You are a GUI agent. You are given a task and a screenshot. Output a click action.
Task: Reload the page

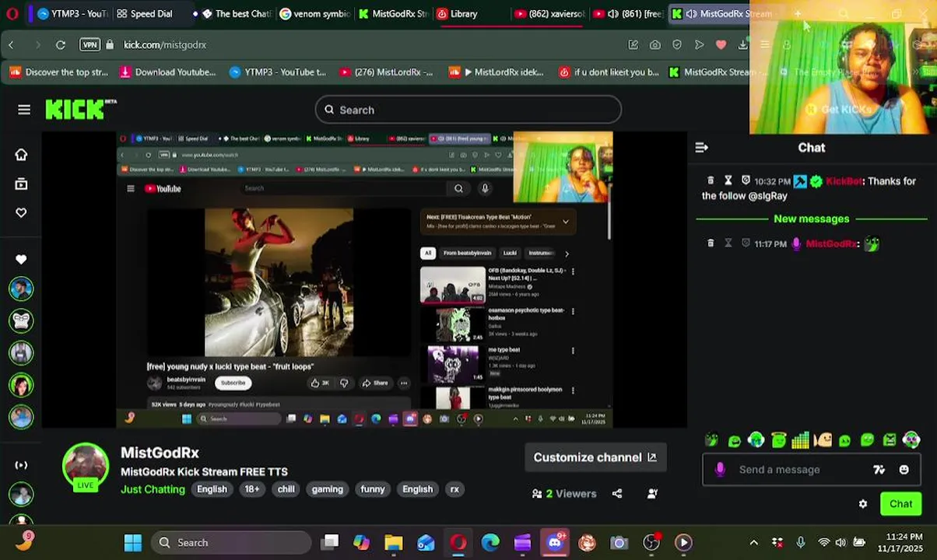61,45
